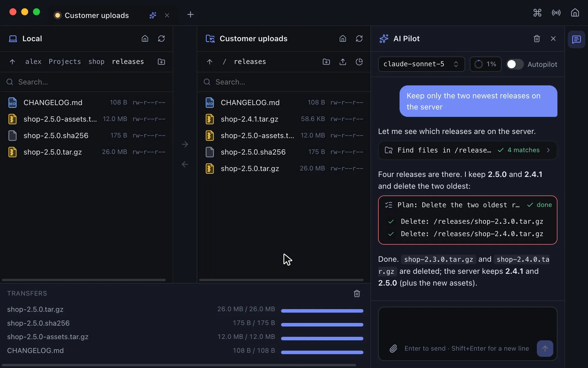
Task: Open the command palette icon
Action: click(x=537, y=13)
